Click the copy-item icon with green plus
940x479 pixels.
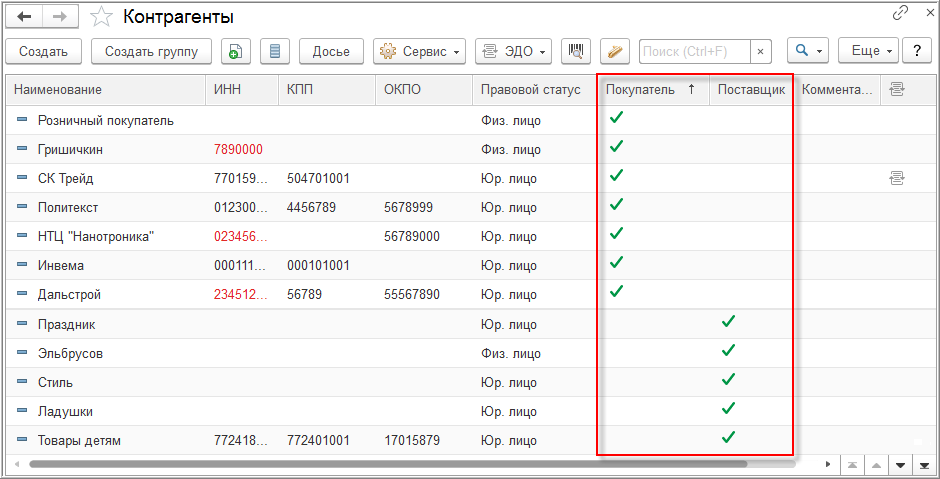236,52
